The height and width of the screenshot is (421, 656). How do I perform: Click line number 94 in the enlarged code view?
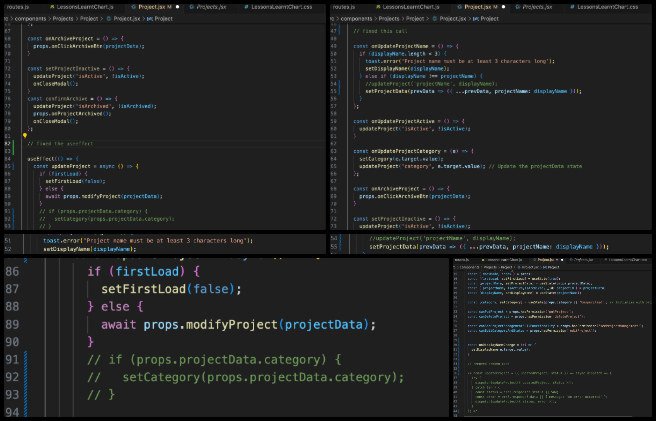[x=12, y=413]
